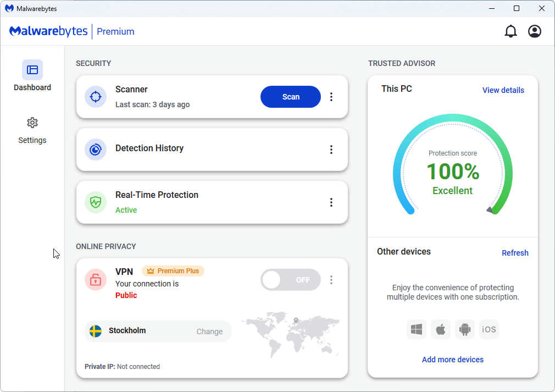The image size is (555, 392).
Task: Select the Windows device icon
Action: (417, 329)
